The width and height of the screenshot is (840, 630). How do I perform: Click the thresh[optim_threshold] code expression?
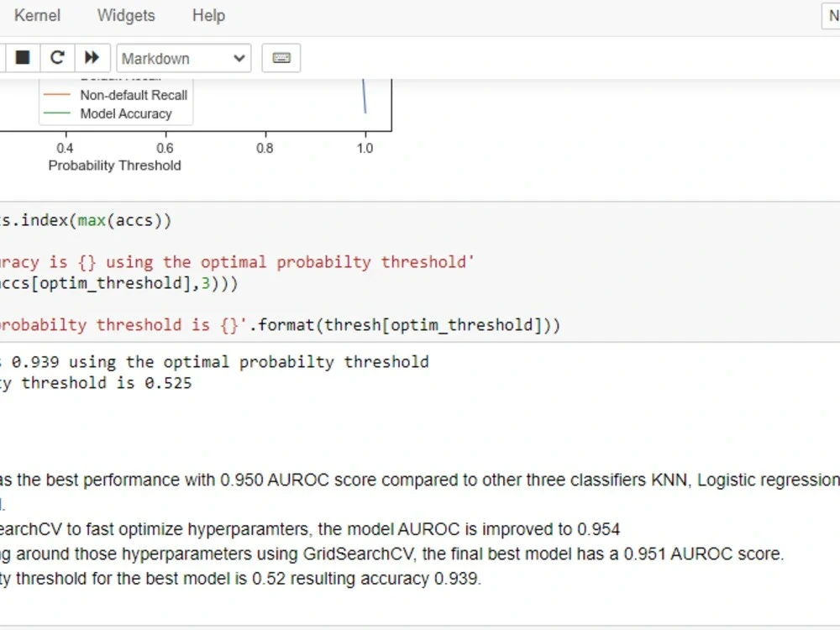433,325
